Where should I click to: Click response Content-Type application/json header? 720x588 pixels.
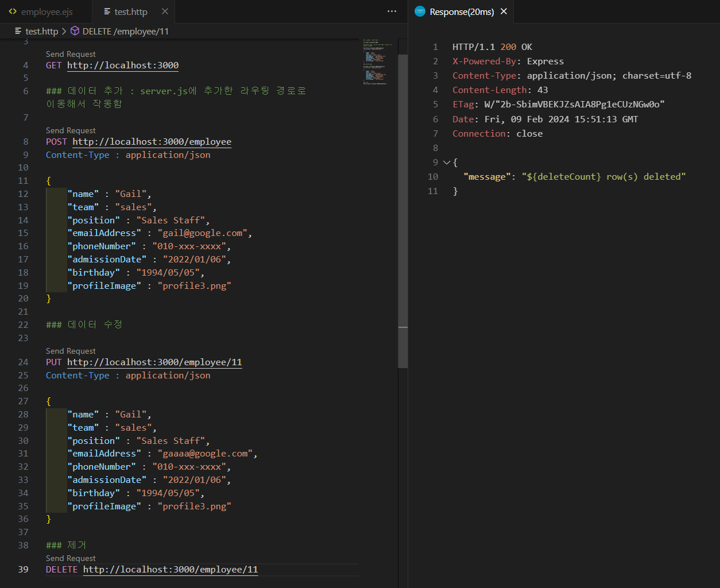tap(572, 76)
